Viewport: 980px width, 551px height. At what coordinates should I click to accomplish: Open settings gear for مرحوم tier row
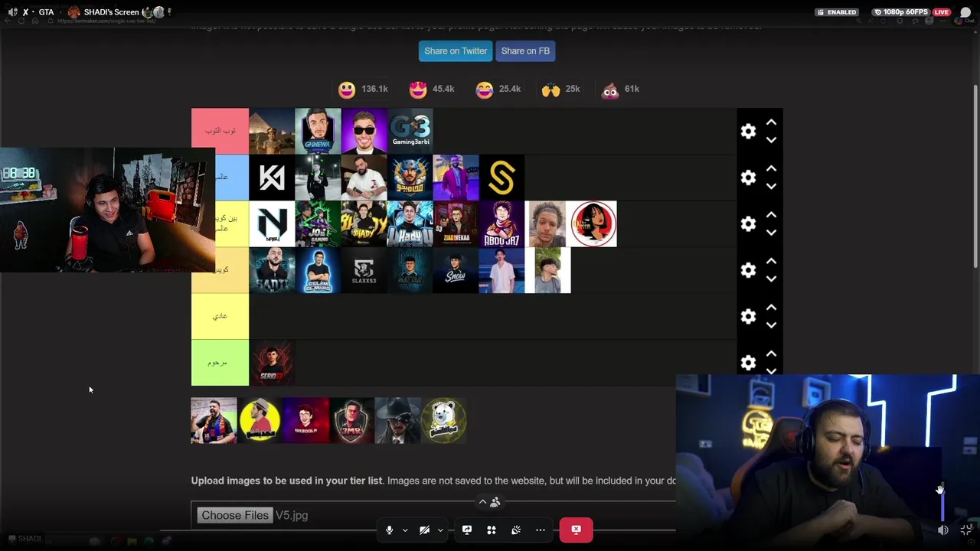[748, 363]
